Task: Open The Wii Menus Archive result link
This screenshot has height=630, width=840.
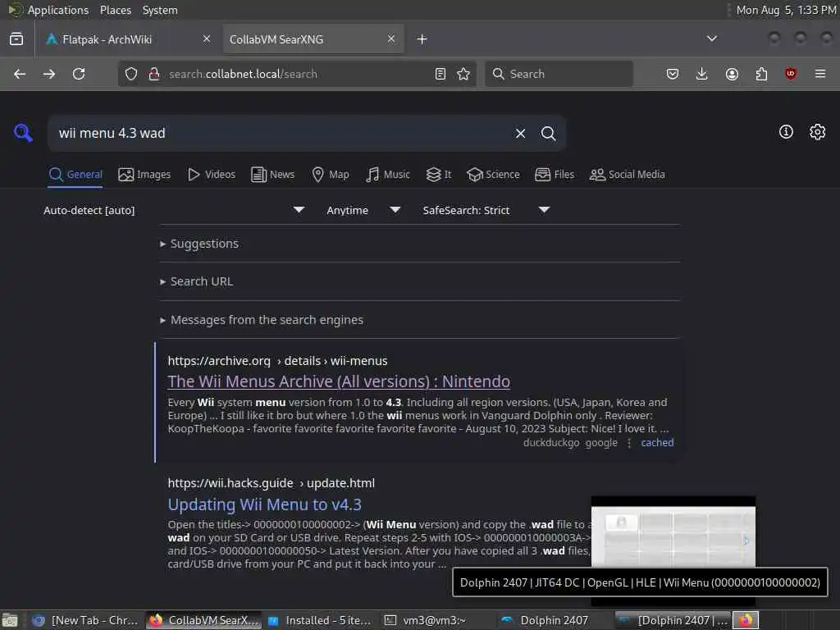Action: pos(339,381)
